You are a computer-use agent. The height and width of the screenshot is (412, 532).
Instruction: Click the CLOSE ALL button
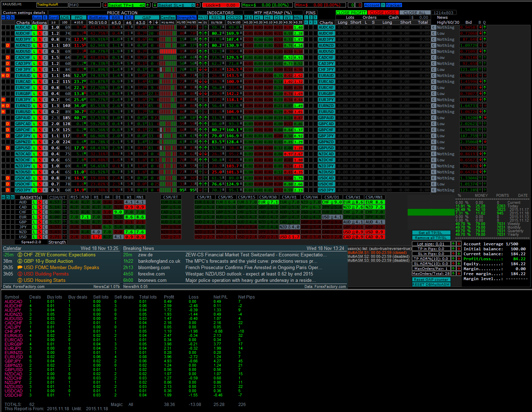(x=414, y=13)
